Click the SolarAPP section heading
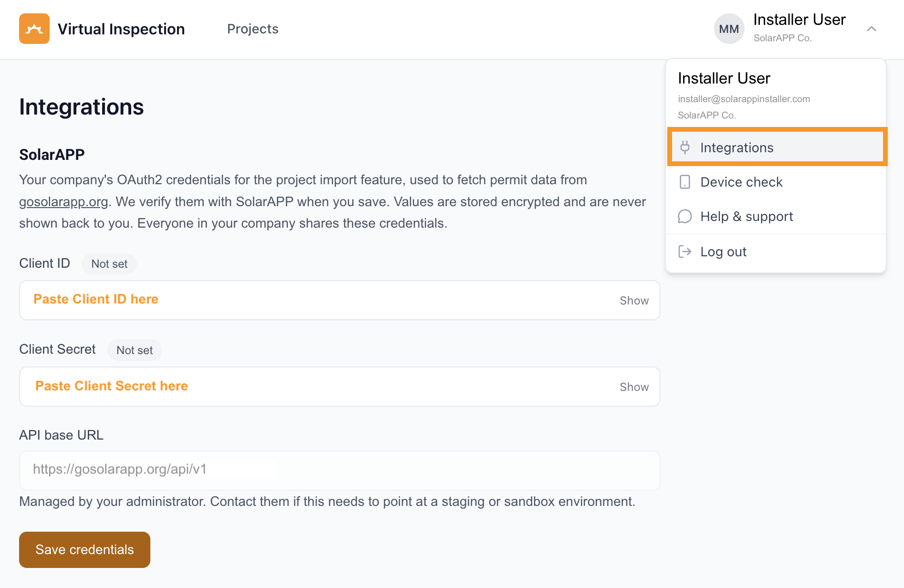Screen dimensions: 904x588 pos(52,155)
